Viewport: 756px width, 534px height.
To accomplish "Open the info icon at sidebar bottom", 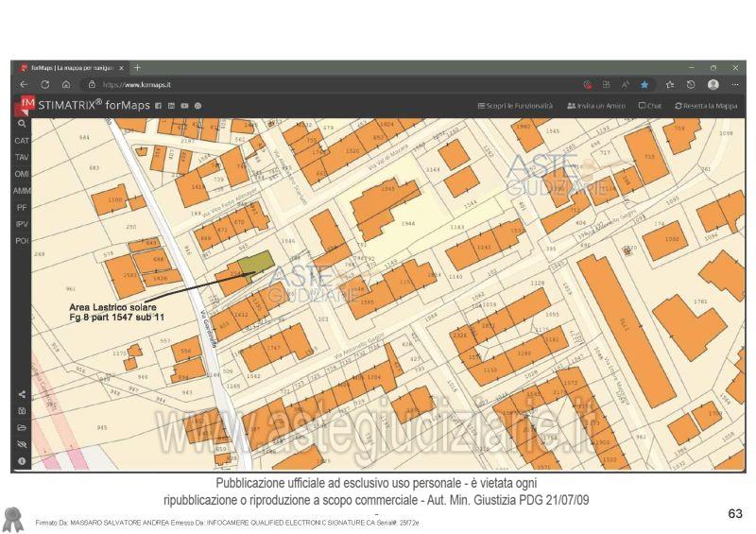I will [21, 461].
